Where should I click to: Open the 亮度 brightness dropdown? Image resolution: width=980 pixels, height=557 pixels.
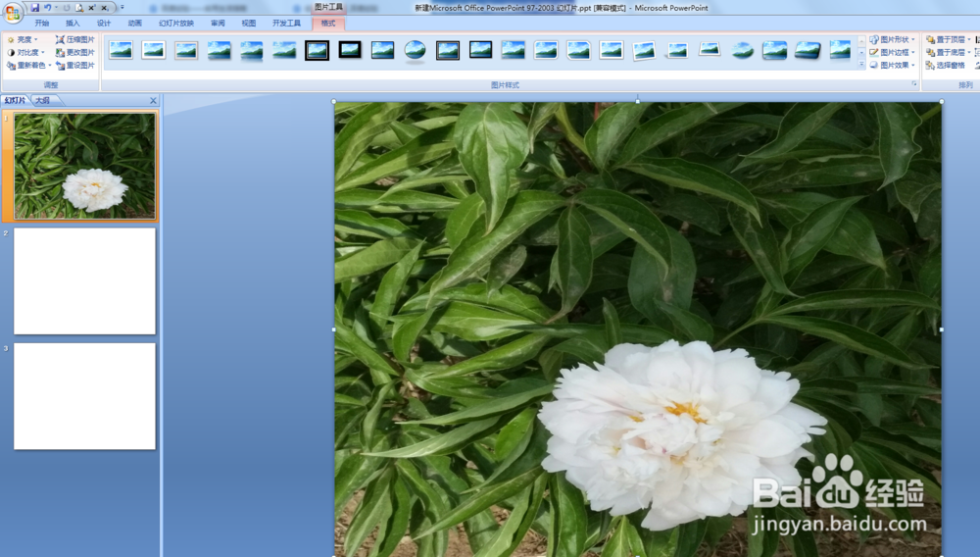(x=23, y=39)
